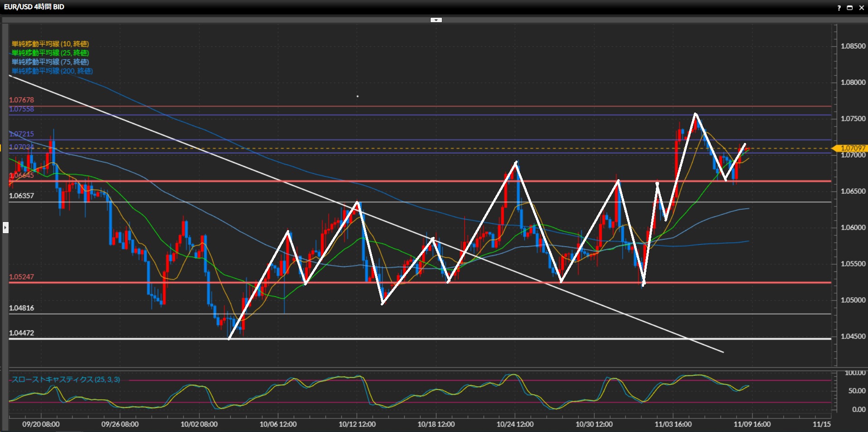
Task: Expand the left side panel arrow
Action: click(x=5, y=227)
